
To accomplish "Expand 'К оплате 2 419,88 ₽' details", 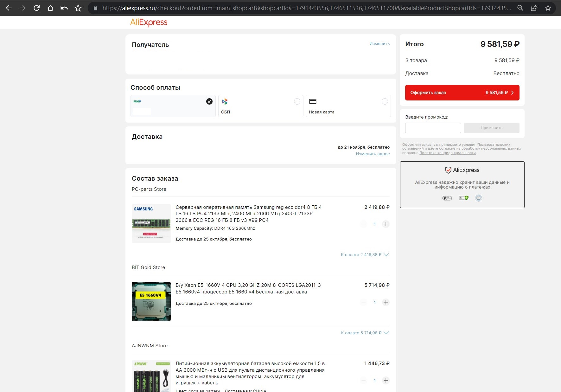I will click(365, 254).
